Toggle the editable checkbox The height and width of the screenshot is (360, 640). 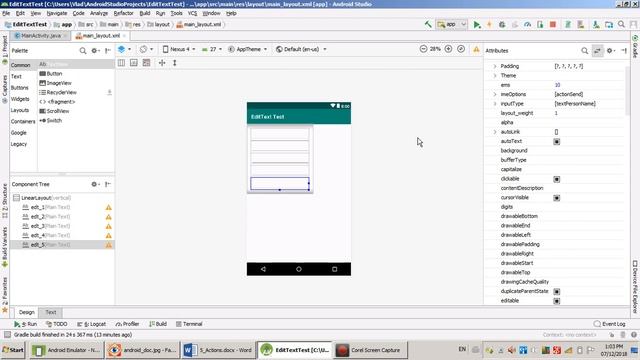(x=556, y=301)
